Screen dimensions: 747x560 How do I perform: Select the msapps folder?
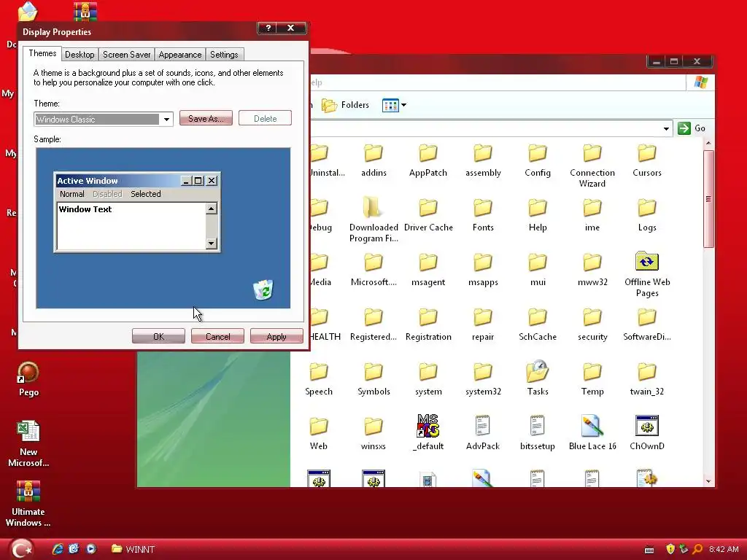click(483, 270)
